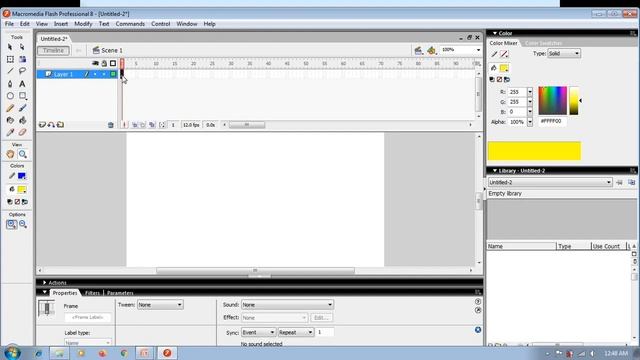The height and width of the screenshot is (360, 640).
Task: Click Swap Colors in Tools panel
Action: [x=24, y=202]
